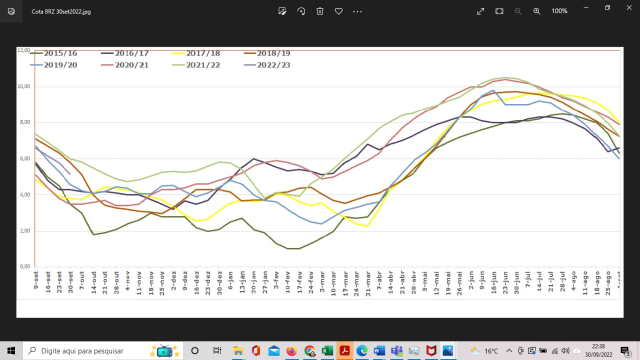Switch to Microsoft Teams on the taskbar

tap(397, 351)
